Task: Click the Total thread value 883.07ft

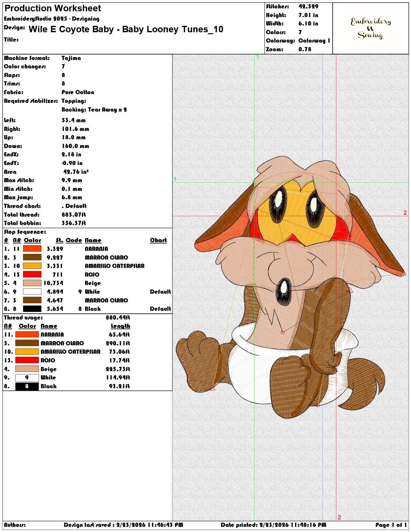Action: [x=74, y=215]
